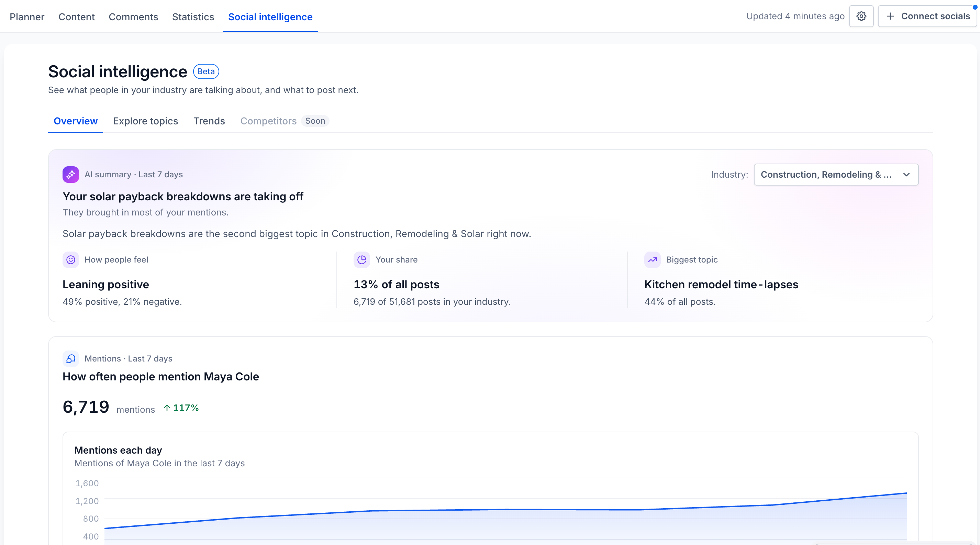Click the Industry: label
980x545 pixels.
(729, 175)
